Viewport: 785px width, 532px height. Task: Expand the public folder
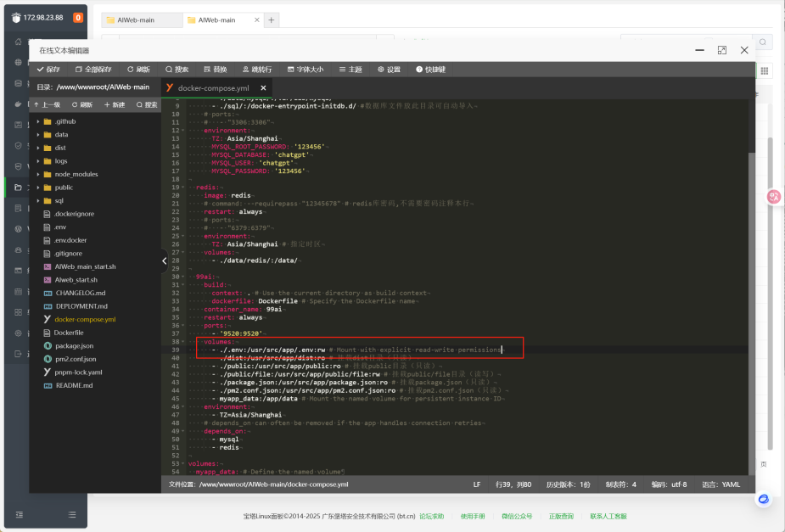[x=38, y=188]
